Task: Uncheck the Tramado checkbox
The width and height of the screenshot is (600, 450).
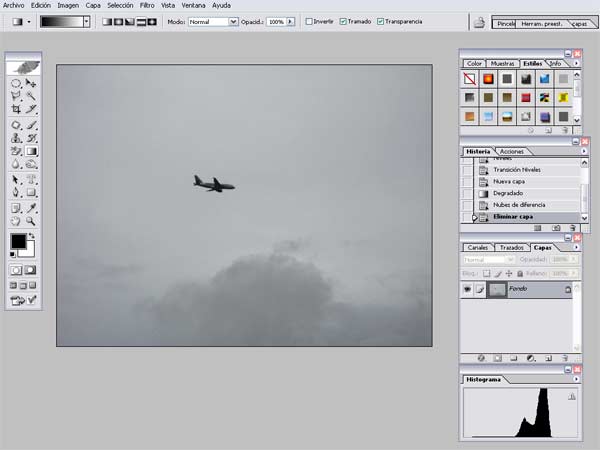Action: pos(343,22)
